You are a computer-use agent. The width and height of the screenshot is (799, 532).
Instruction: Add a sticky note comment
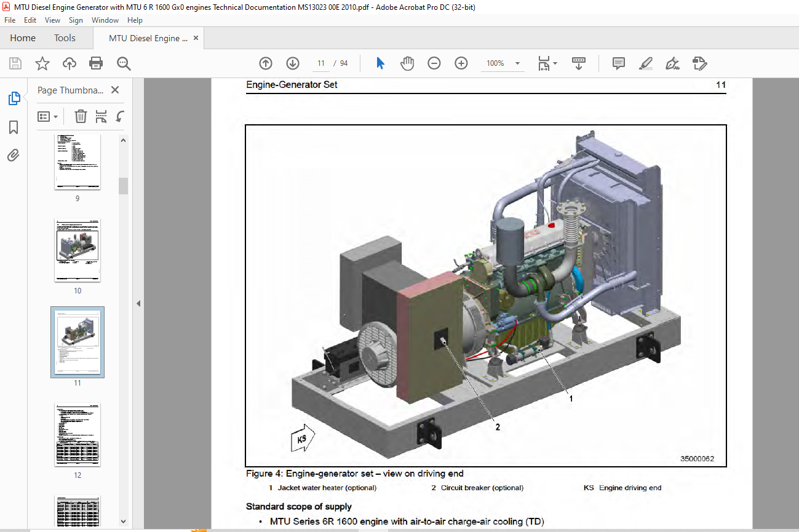[x=619, y=63]
